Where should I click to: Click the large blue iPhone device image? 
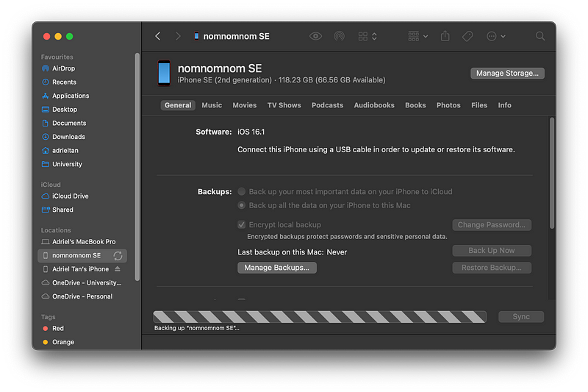164,73
